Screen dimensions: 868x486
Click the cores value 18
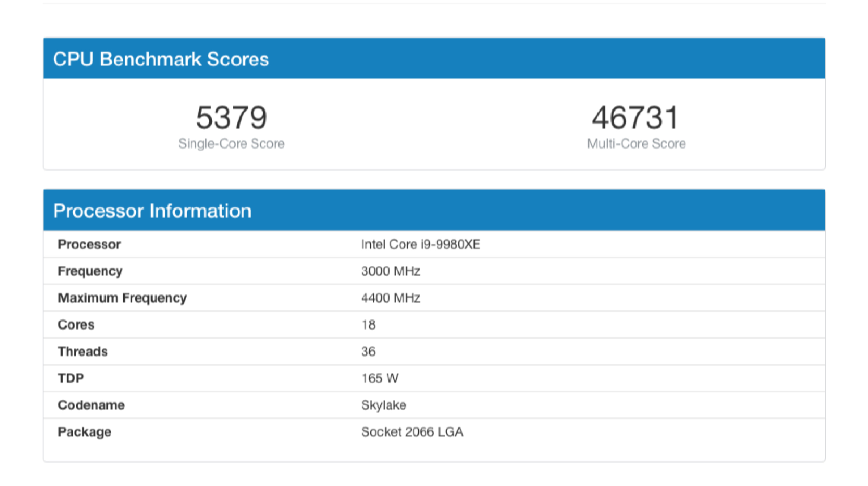(368, 325)
